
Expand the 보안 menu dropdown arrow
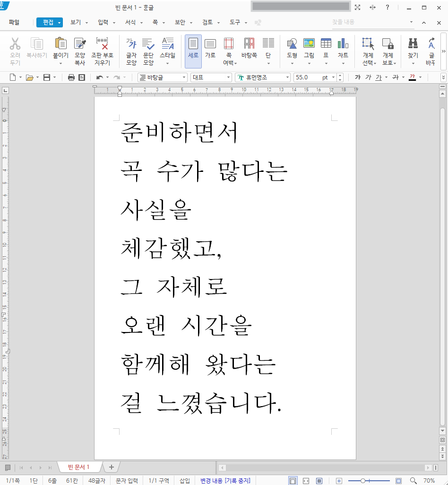190,22
